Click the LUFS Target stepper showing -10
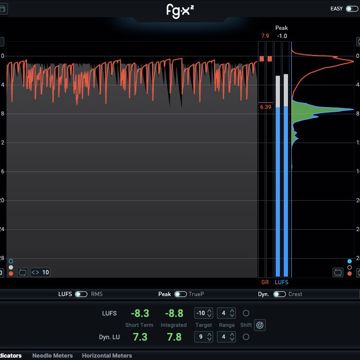360x360 pixels. (x=204, y=313)
